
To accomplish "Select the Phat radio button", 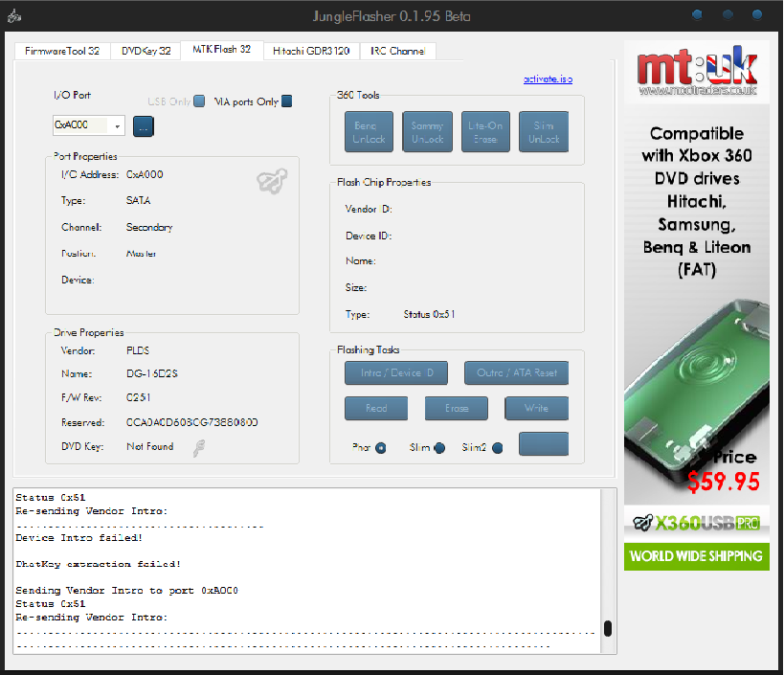I will coord(381,447).
